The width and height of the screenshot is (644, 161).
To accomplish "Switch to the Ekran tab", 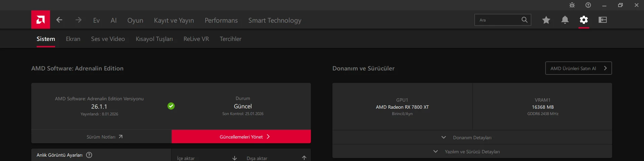I will tap(73, 39).
